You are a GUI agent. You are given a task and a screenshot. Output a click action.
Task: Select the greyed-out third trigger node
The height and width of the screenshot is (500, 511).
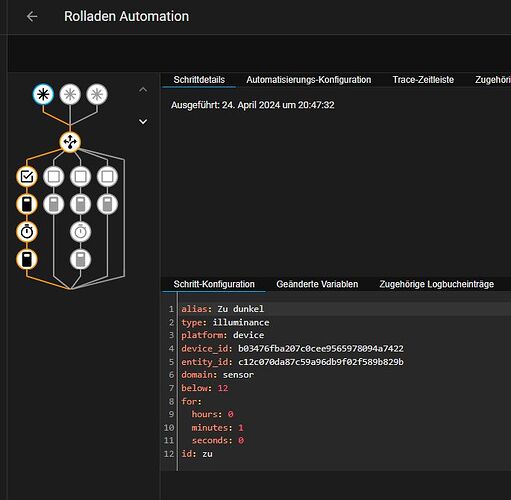pyautogui.click(x=97, y=94)
